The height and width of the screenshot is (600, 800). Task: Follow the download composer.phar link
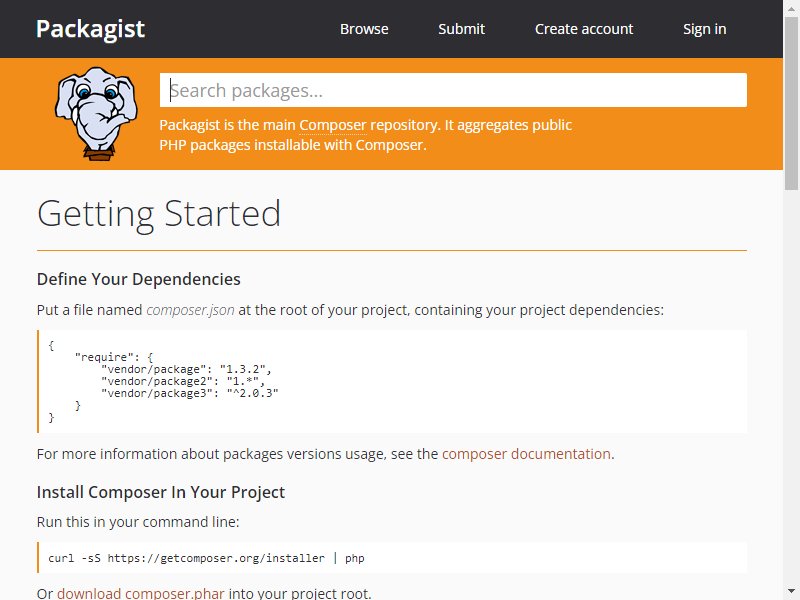pos(141,593)
